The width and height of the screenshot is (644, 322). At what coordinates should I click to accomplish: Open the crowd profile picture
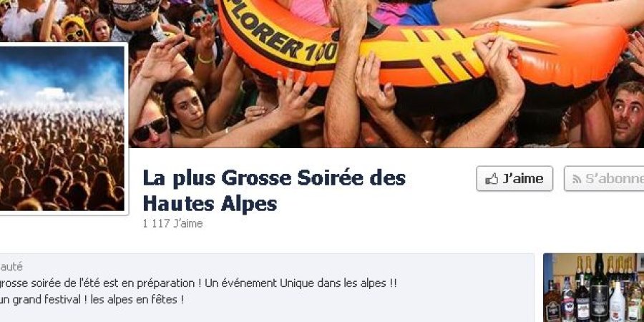pos(62,128)
